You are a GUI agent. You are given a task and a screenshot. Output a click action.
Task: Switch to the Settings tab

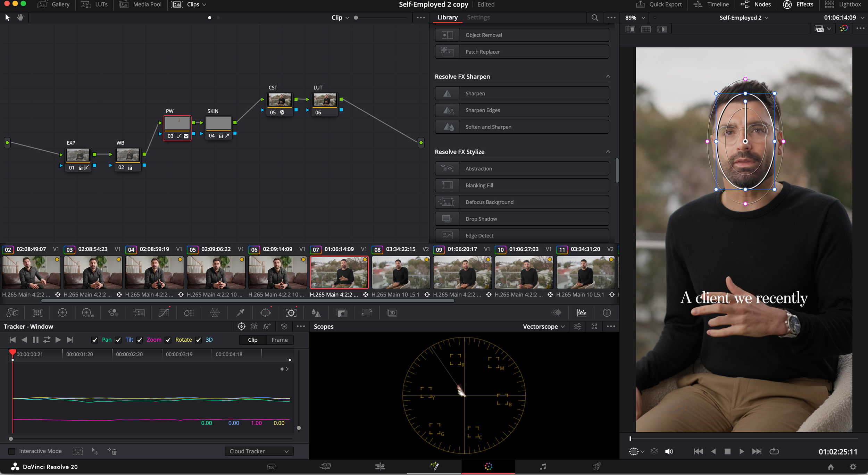[478, 17]
